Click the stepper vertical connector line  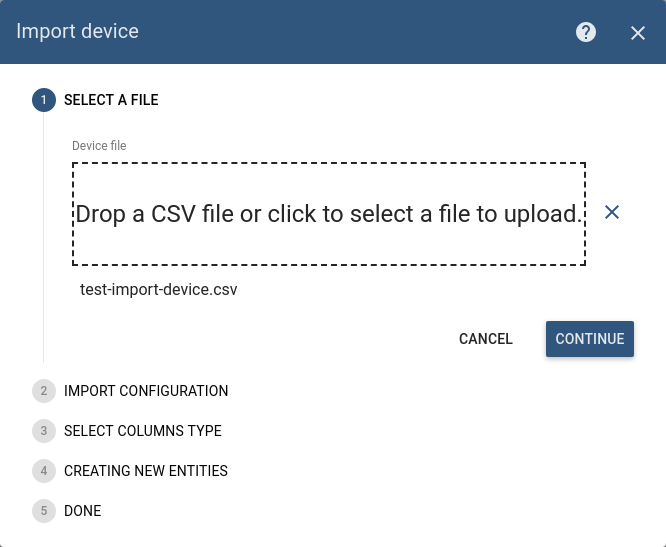(x=43, y=238)
